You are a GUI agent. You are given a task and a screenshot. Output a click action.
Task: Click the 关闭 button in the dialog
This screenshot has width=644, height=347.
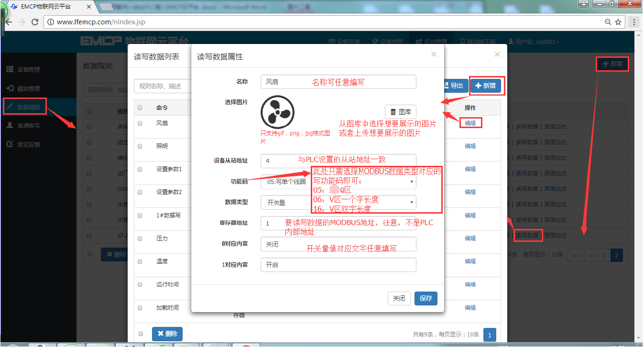[x=399, y=298]
